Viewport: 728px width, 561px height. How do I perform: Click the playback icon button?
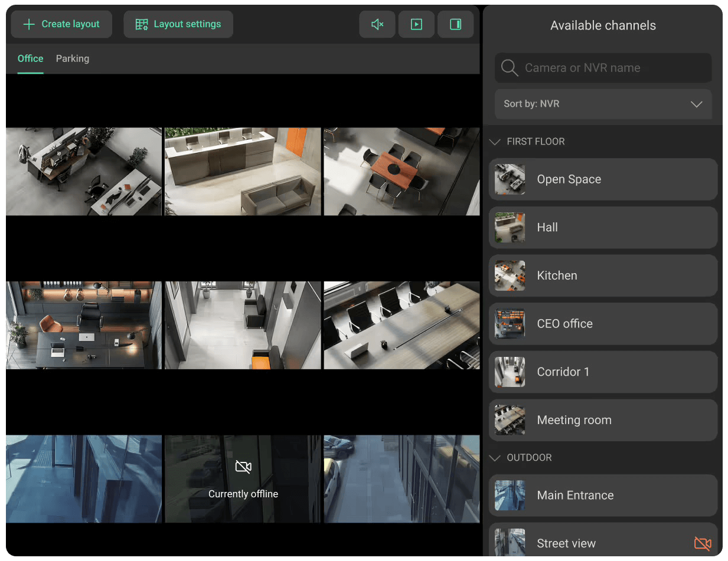416,24
